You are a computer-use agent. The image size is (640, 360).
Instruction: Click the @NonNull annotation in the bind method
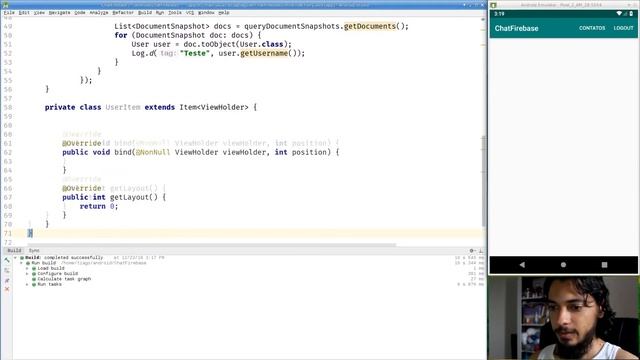(153, 152)
